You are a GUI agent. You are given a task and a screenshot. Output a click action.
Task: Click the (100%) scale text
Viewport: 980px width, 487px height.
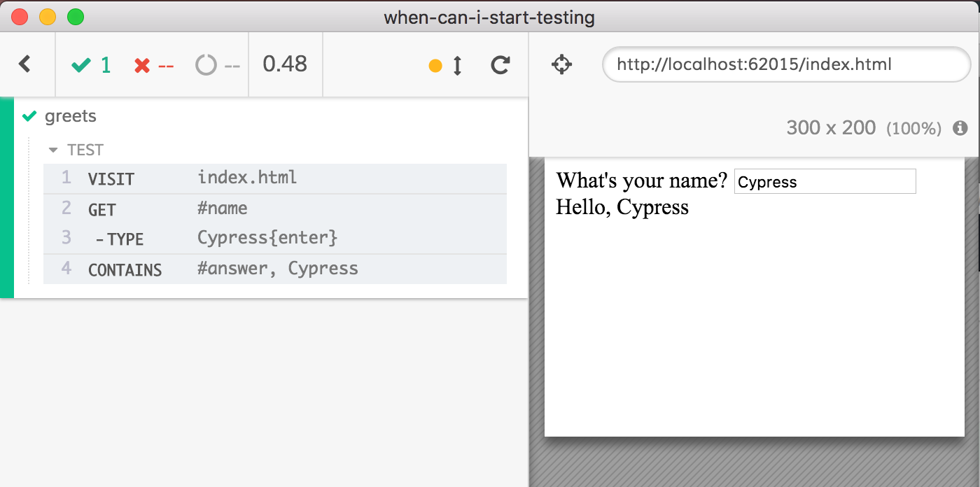(913, 129)
